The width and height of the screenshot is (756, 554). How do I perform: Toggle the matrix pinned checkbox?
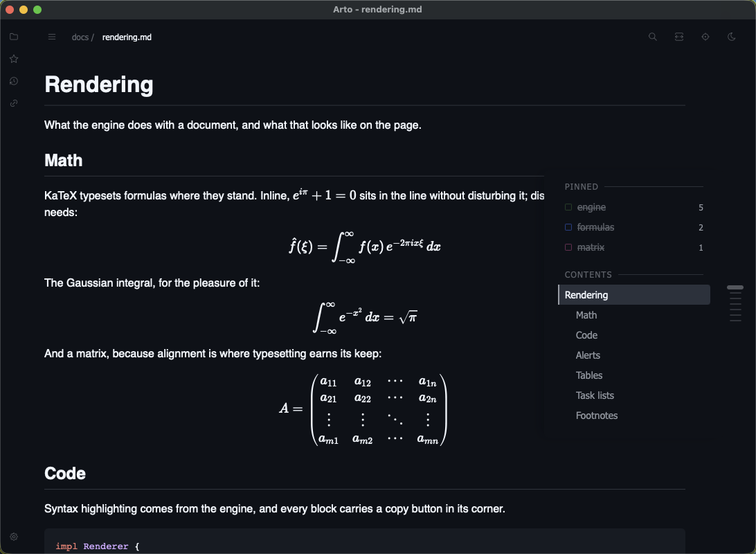click(568, 247)
